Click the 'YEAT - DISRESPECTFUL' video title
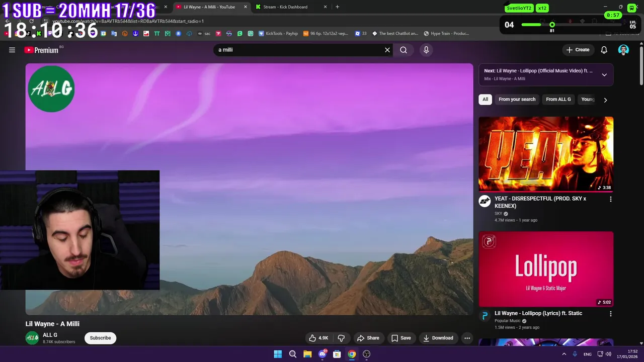The height and width of the screenshot is (362, 644). [x=540, y=202]
